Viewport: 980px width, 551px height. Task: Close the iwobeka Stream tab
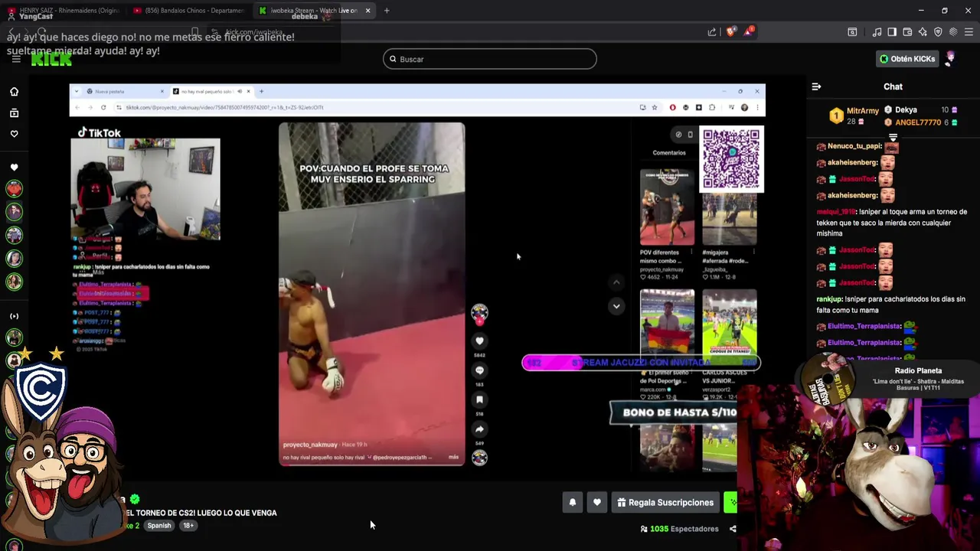coord(367,11)
